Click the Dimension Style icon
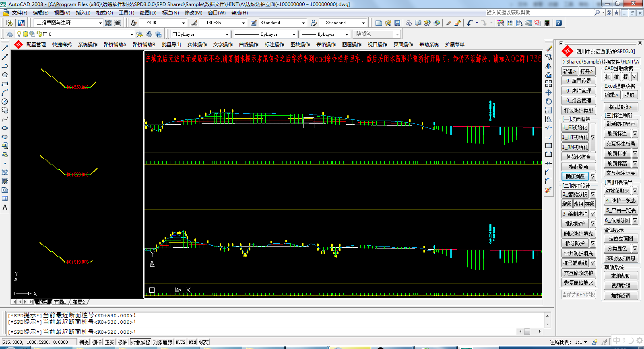The height and width of the screenshot is (349, 644). tap(194, 23)
